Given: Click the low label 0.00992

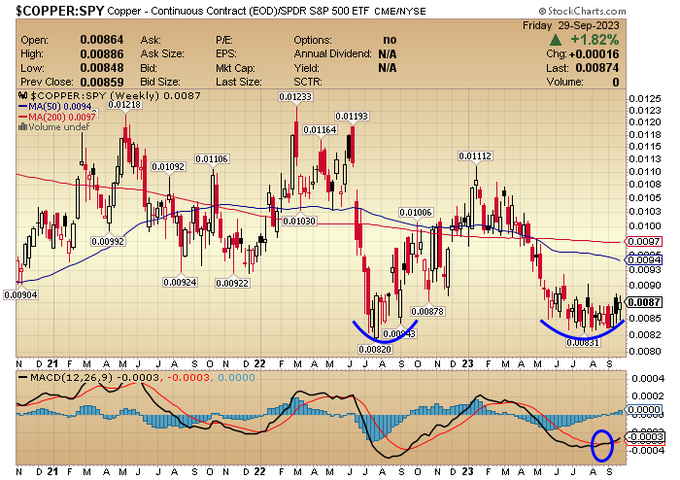Looking at the screenshot, I should [108, 242].
